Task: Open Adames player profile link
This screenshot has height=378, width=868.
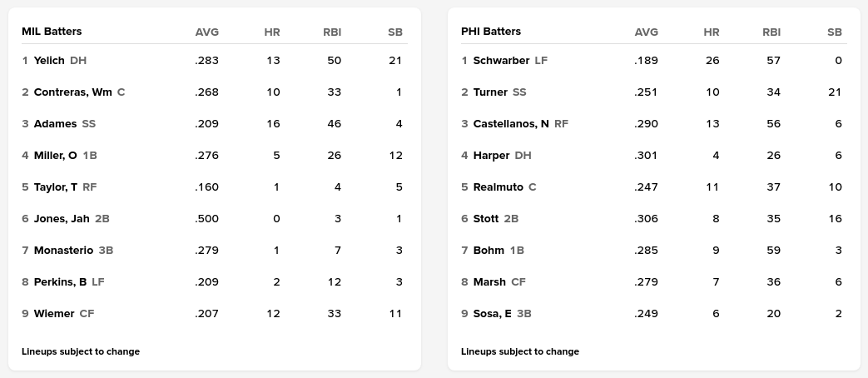Action: [55, 124]
